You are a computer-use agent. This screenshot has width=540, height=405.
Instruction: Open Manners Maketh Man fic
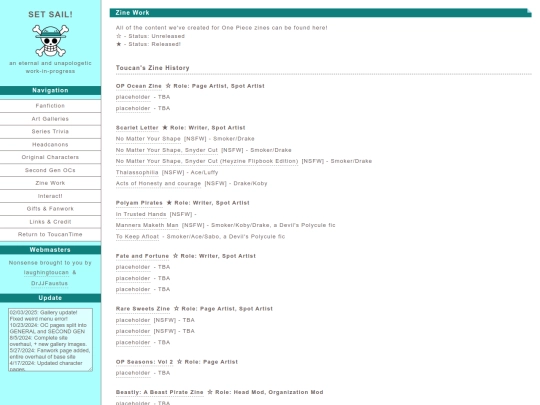pyautogui.click(x=147, y=225)
